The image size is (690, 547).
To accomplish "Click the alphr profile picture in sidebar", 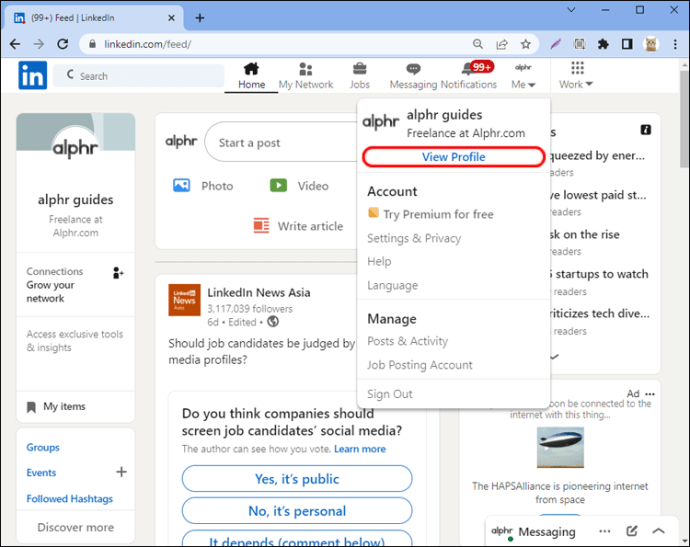I will pyautogui.click(x=75, y=148).
